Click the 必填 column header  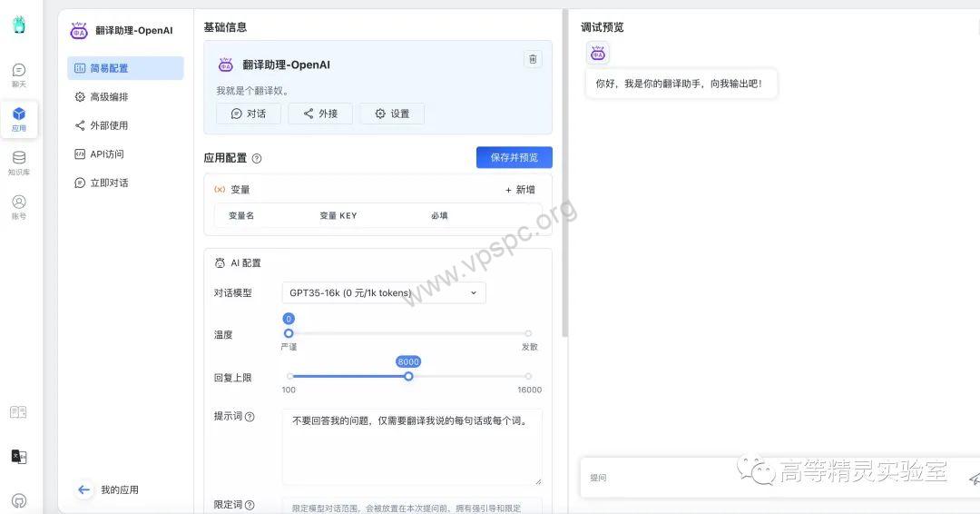[439, 216]
